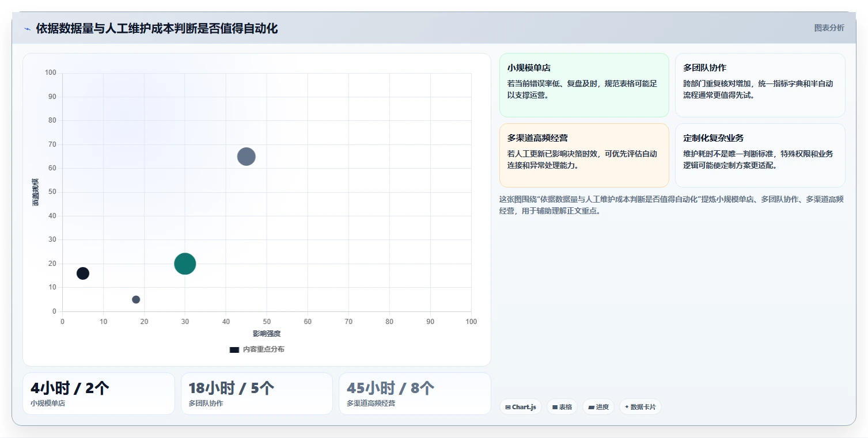
Task: Open the 多渠道高频经营 orange card
Action: 584,155
